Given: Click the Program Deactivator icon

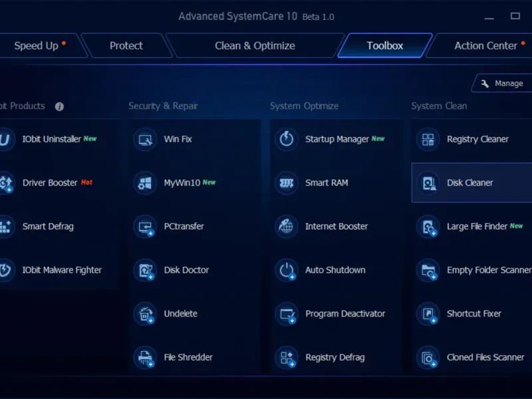Looking at the screenshot, I should 287,314.
